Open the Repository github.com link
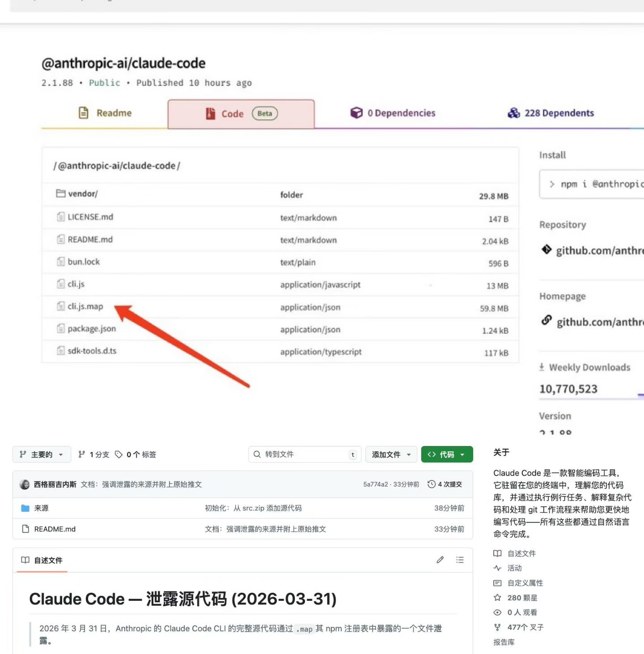 point(600,251)
